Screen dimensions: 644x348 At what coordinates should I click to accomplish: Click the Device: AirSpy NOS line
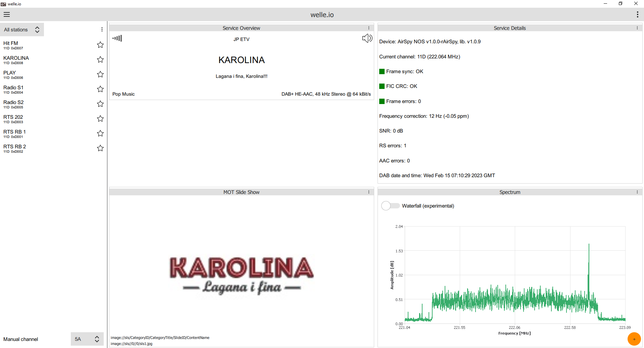[430, 42]
